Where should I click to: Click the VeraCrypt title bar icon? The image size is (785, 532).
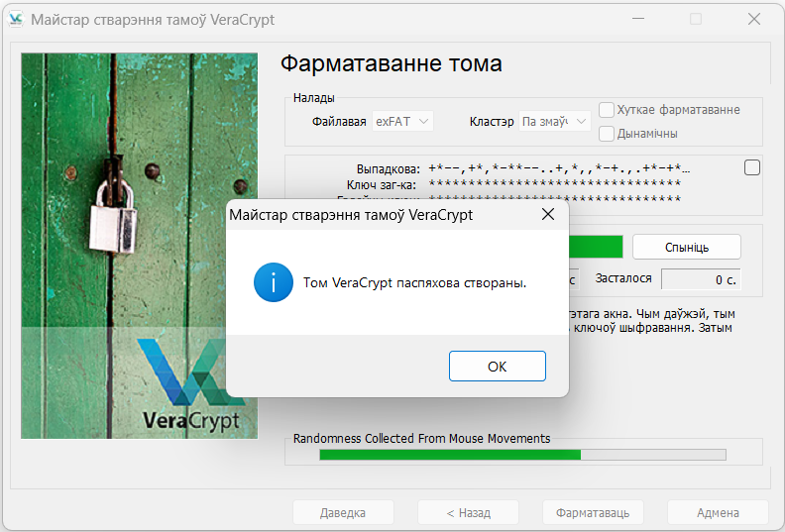click(16, 19)
